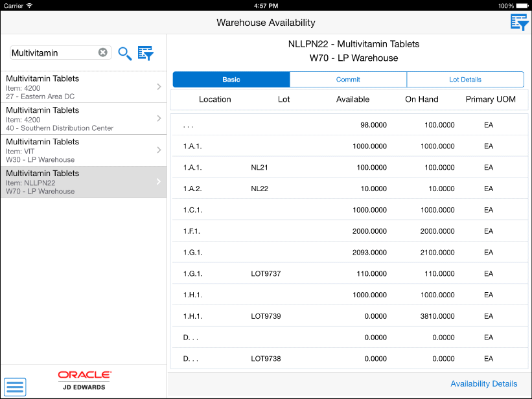This screenshot has width=532, height=399.
Task: Click the 110.0000 on hand value
Action: pos(439,273)
